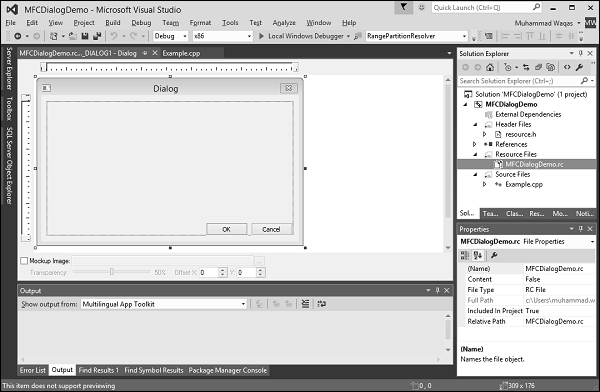
Task: Click the Categorized icon in Properties panel
Action: coord(465,255)
